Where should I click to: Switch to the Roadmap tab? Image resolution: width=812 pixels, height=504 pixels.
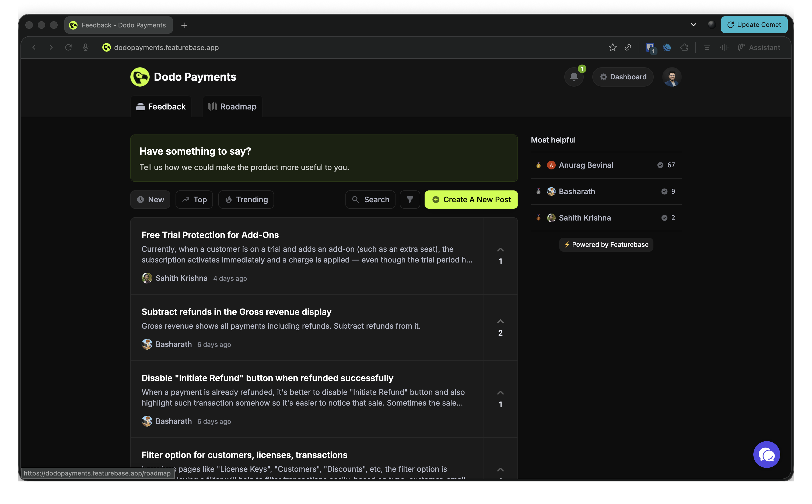pos(233,106)
